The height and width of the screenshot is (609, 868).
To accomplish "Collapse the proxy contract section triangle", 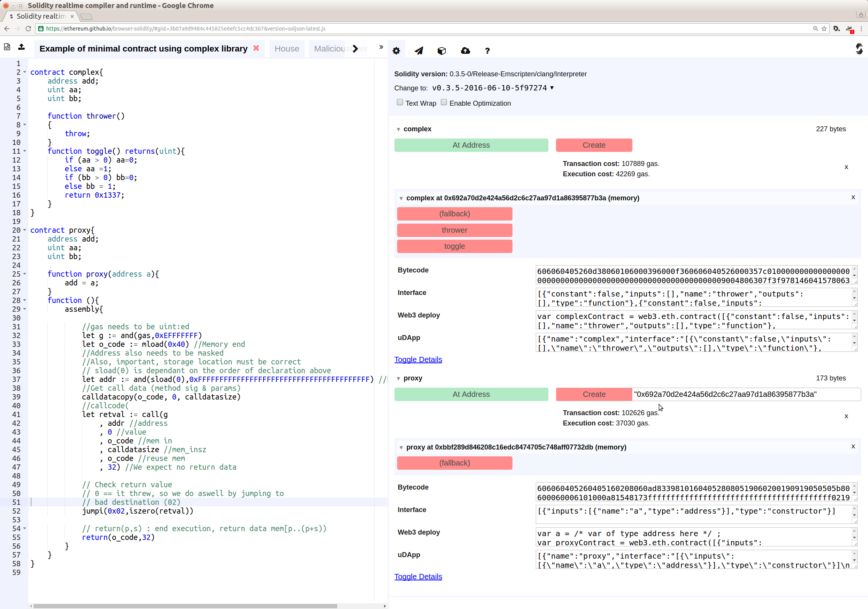I will tap(398, 379).
